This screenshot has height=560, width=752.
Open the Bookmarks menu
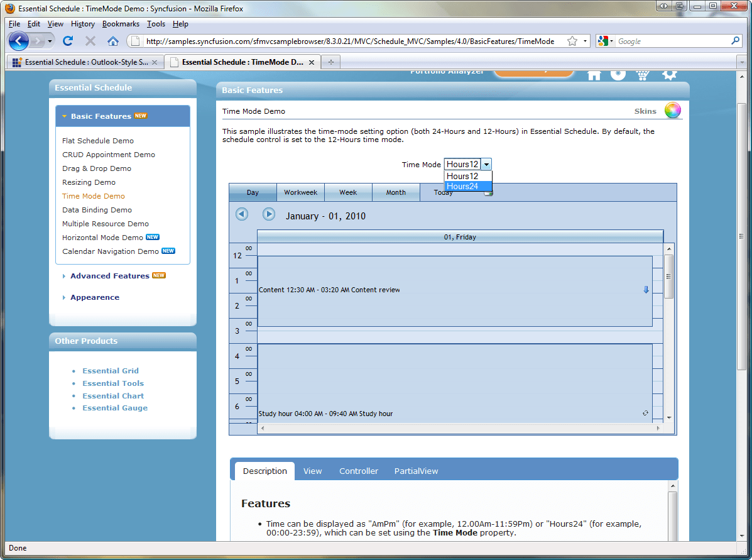[x=121, y=24]
